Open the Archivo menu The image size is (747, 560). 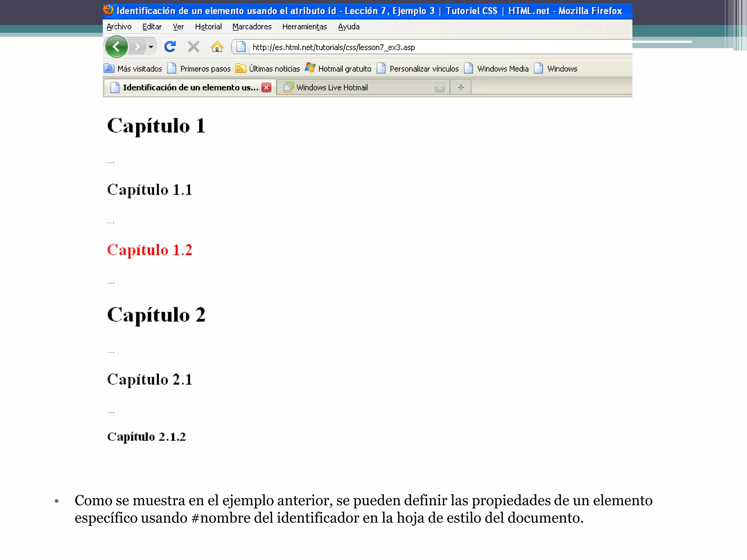pyautogui.click(x=119, y=27)
